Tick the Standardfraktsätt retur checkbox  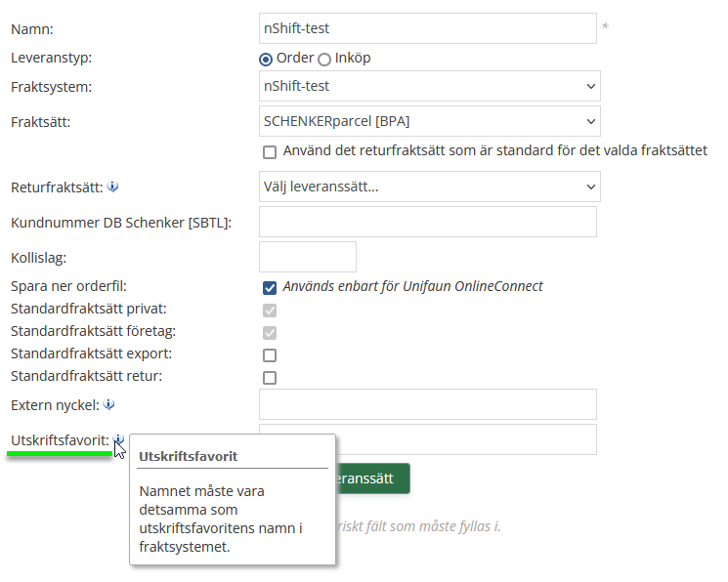[x=270, y=377]
